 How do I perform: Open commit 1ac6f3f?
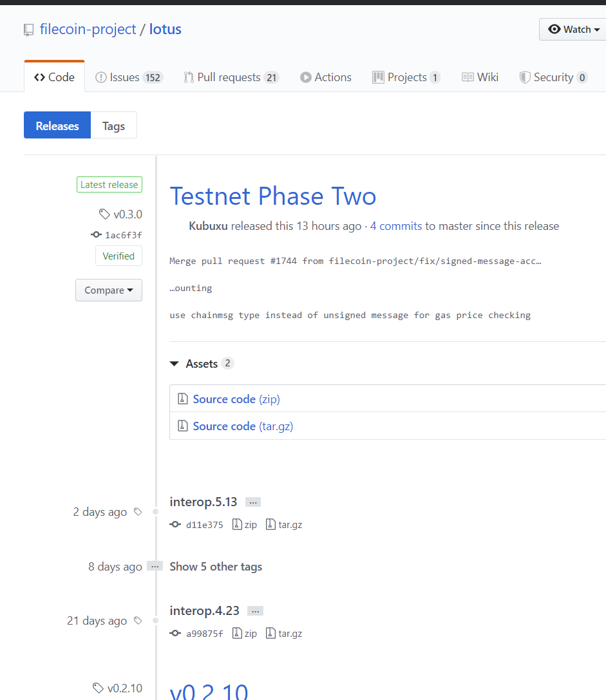pos(123,235)
